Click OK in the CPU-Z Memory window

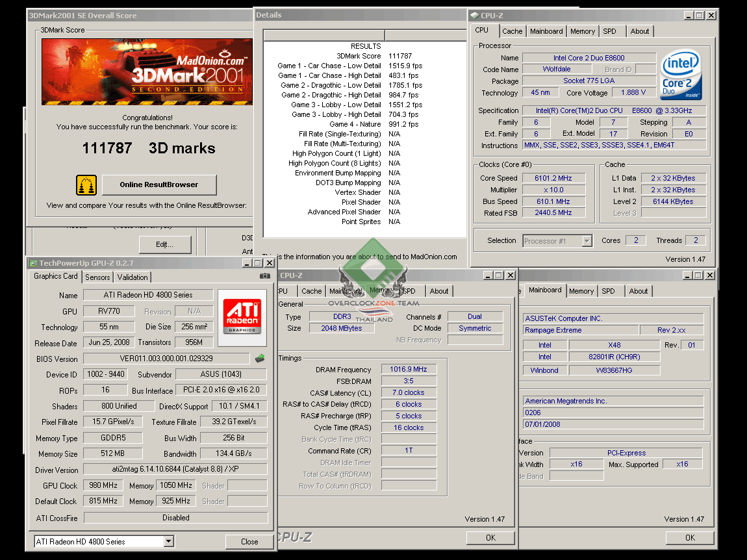[490, 538]
